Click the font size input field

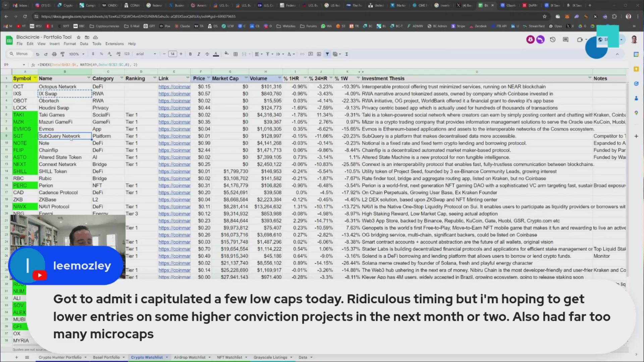coord(172,54)
